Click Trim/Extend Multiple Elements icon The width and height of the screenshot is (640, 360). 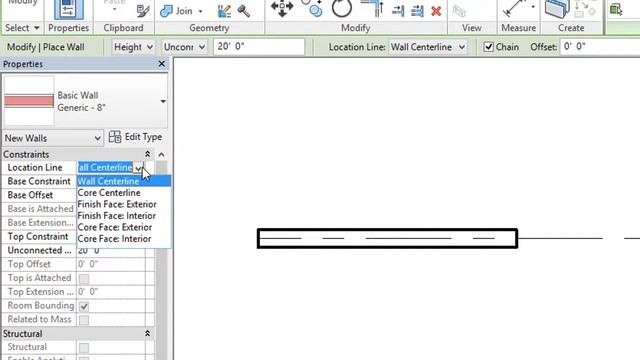coord(417,11)
